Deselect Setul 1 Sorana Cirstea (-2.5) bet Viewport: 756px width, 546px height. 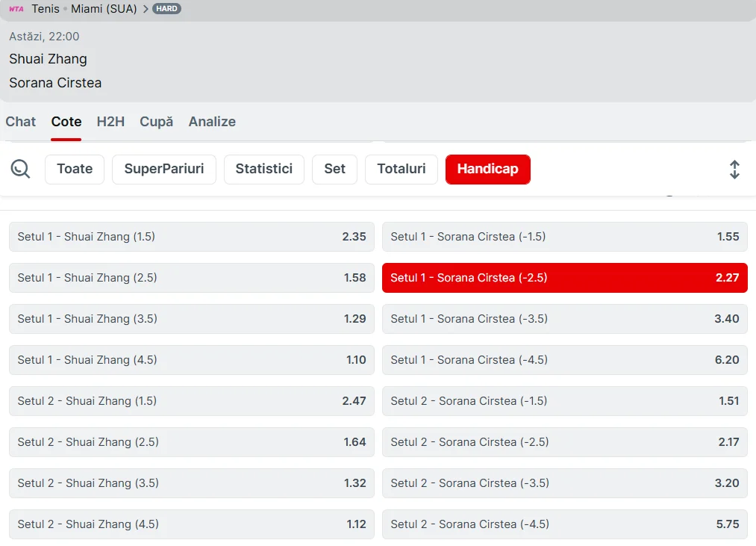tap(564, 278)
